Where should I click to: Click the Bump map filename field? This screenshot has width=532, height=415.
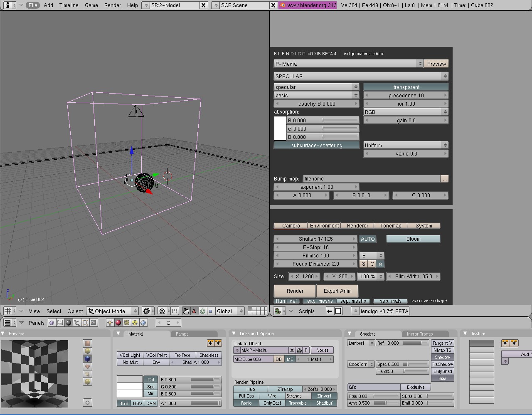click(372, 178)
